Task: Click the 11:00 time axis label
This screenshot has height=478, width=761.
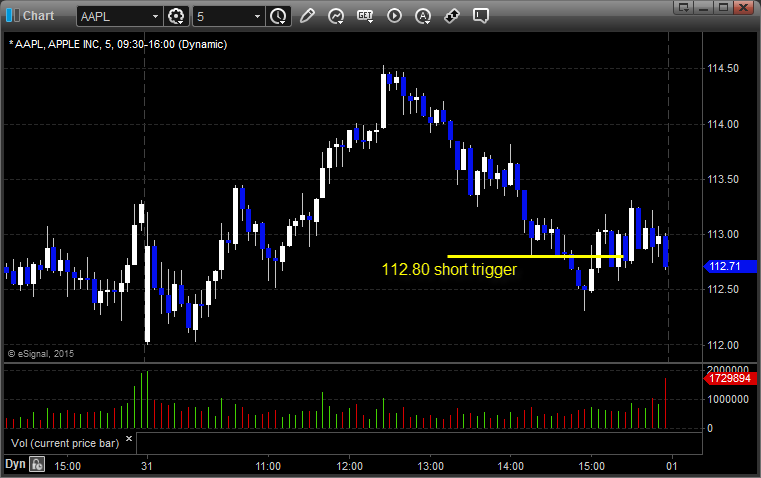Action: 268,466
